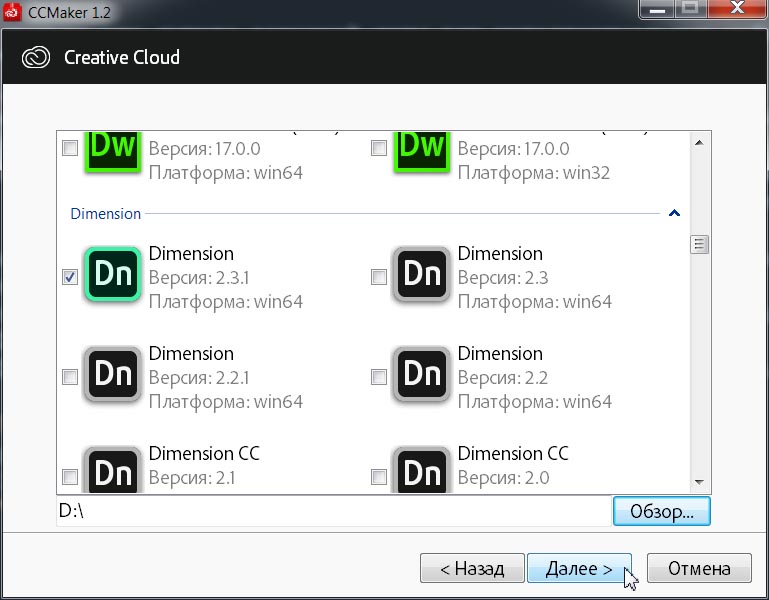Click the Версия: 2.3.1 text

(199, 278)
